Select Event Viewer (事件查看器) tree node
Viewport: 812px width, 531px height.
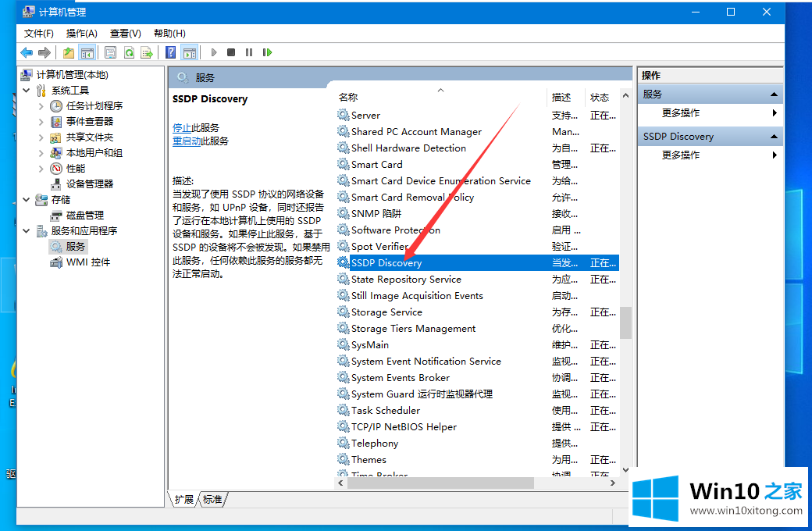click(90, 122)
